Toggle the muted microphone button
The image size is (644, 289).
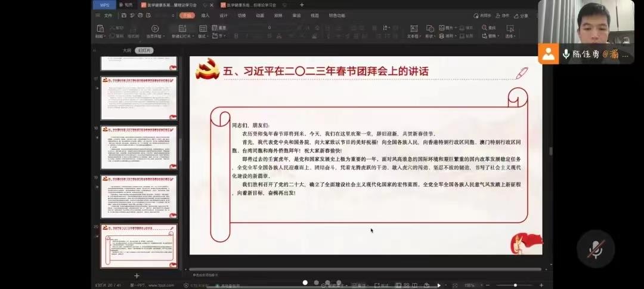pyautogui.click(x=595, y=248)
